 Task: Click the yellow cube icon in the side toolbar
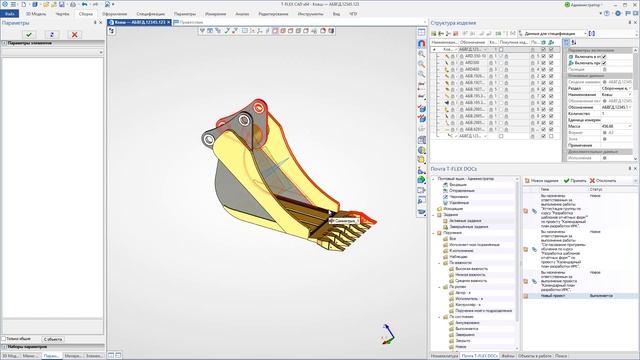(422, 160)
